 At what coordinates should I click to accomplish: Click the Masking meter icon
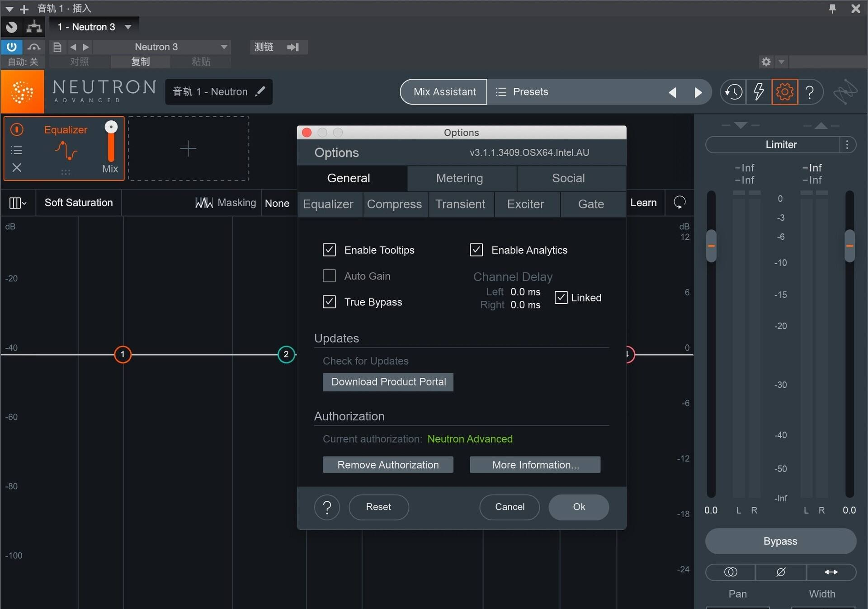[x=203, y=203]
